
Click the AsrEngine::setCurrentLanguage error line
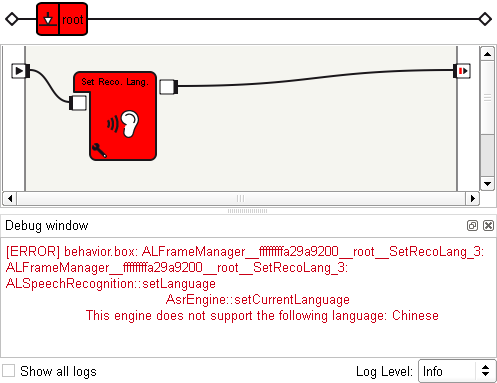pyautogui.click(x=258, y=299)
